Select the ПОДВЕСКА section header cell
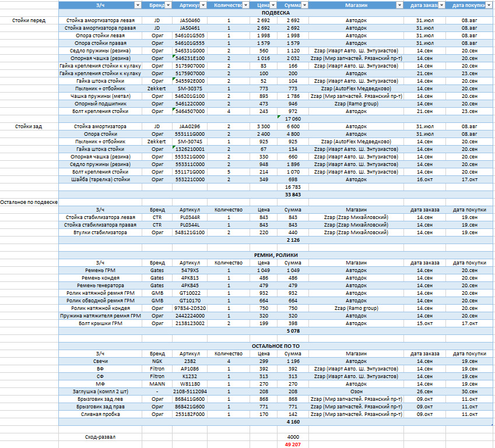 click(x=276, y=13)
